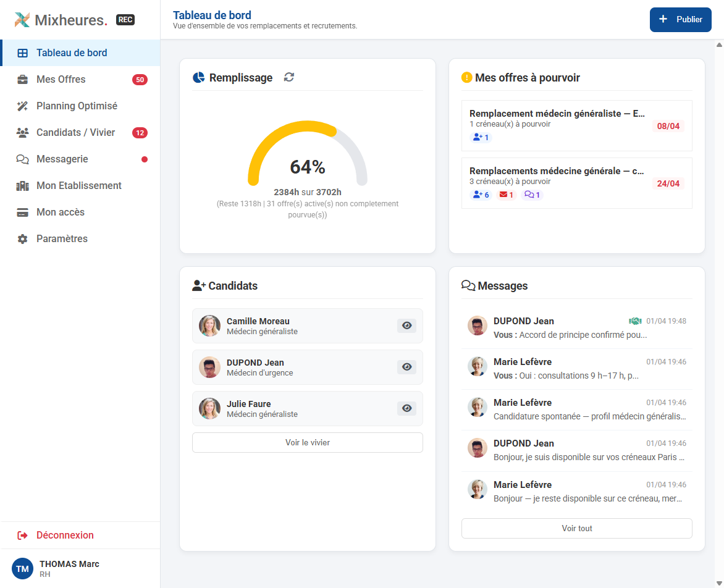This screenshot has width=724, height=588.
Task: Click the page scrollbar down arrow
Action: click(719, 584)
